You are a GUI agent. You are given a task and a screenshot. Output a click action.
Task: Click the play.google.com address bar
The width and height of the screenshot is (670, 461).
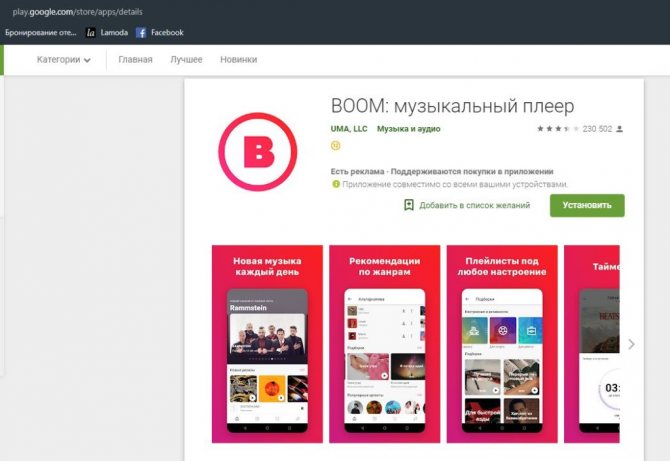pyautogui.click(x=80, y=12)
